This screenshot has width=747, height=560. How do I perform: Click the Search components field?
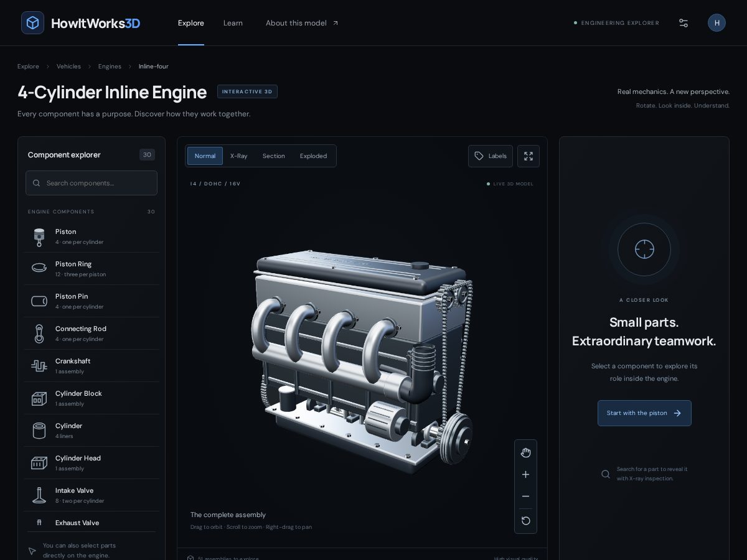click(92, 183)
